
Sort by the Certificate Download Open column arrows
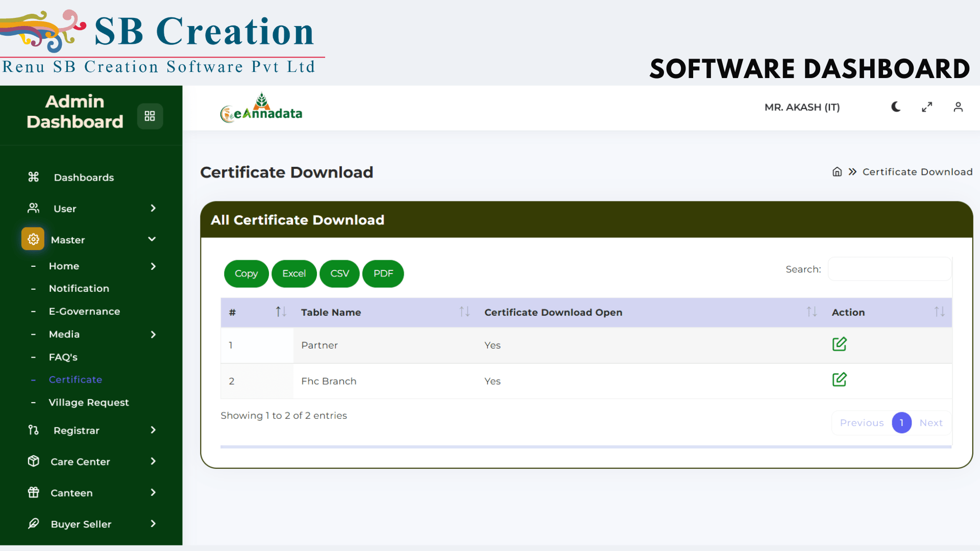[812, 312]
